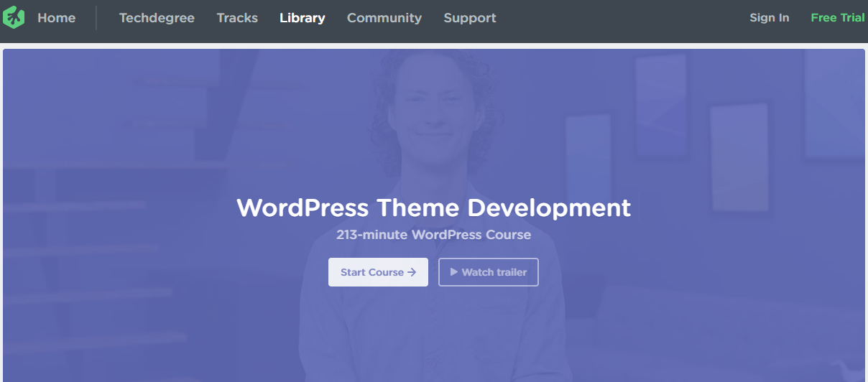The image size is (868, 382).
Task: Start a Free Trial from the top bar
Action: click(837, 18)
